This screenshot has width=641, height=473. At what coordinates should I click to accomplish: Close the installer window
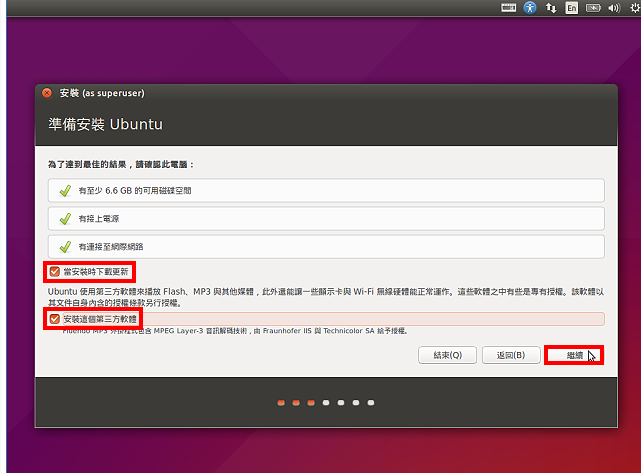[47, 93]
